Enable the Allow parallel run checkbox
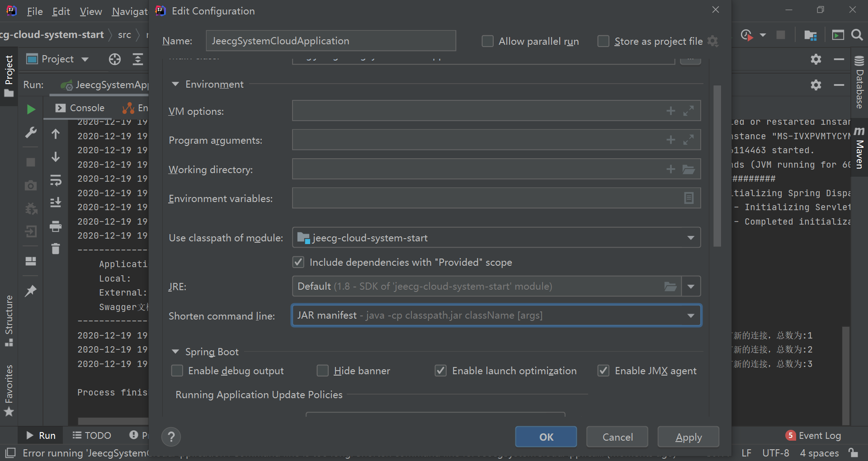Image resolution: width=868 pixels, height=461 pixels. [x=488, y=41]
